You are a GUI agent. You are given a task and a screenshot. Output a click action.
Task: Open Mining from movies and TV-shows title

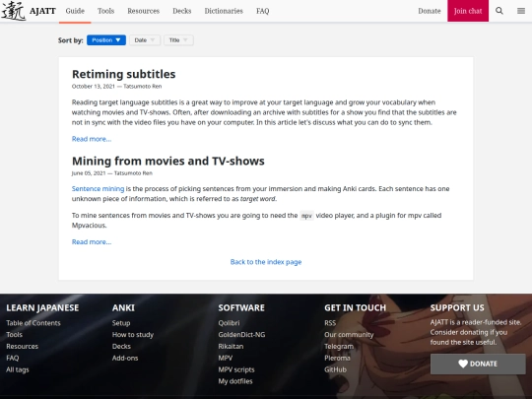(x=168, y=161)
